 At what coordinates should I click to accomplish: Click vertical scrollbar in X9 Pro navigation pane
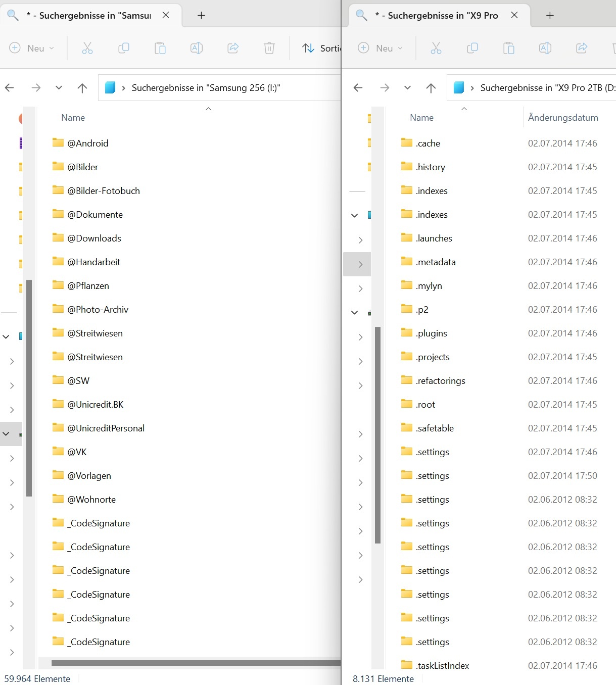tap(377, 435)
